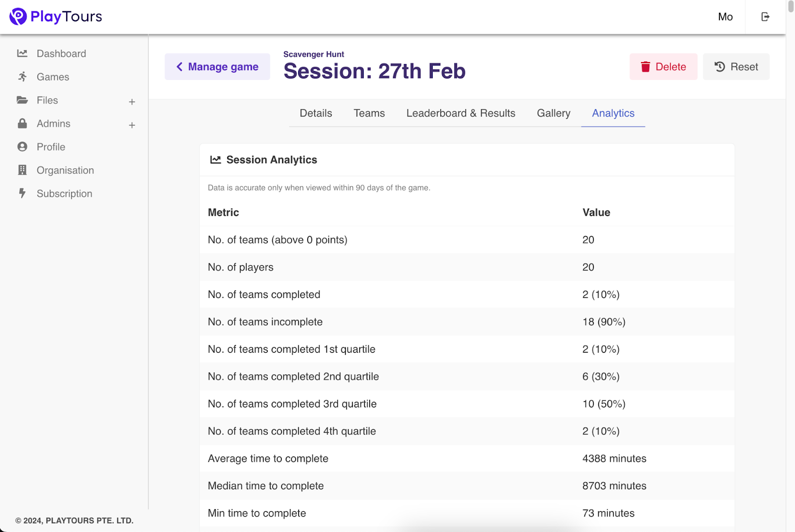The width and height of the screenshot is (795, 532).
Task: Expand the Files submenu plus
Action: [x=132, y=102]
